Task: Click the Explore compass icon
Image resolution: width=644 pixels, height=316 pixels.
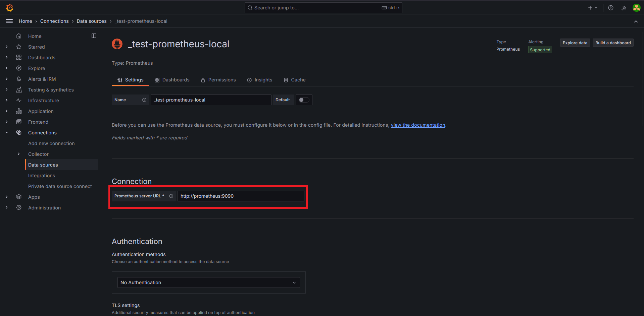Action: coord(19,68)
